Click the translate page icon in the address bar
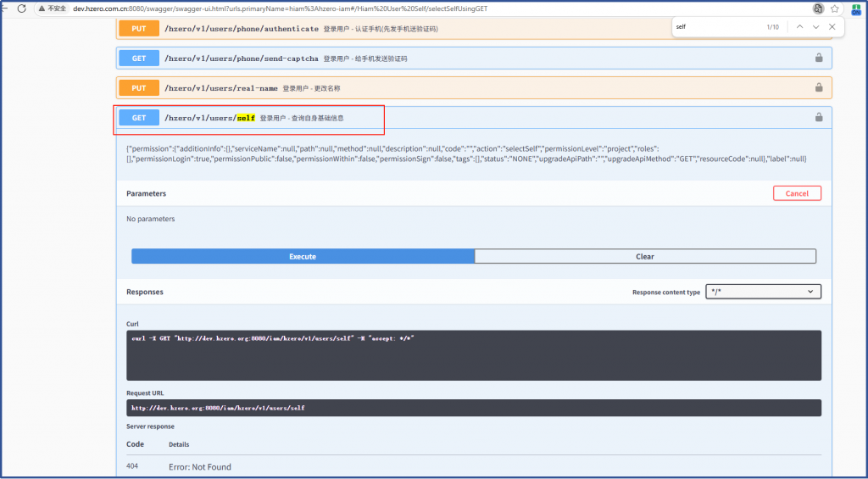 (x=818, y=8)
